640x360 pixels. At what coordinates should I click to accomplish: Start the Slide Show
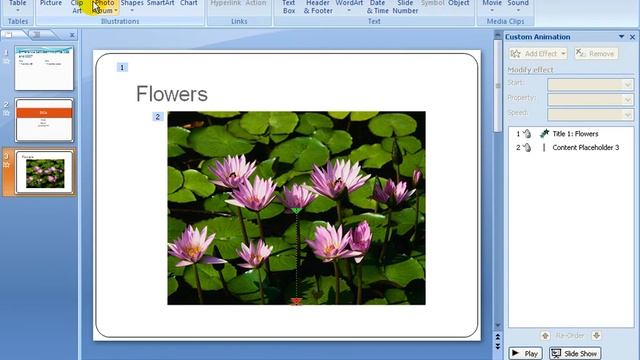click(x=575, y=353)
